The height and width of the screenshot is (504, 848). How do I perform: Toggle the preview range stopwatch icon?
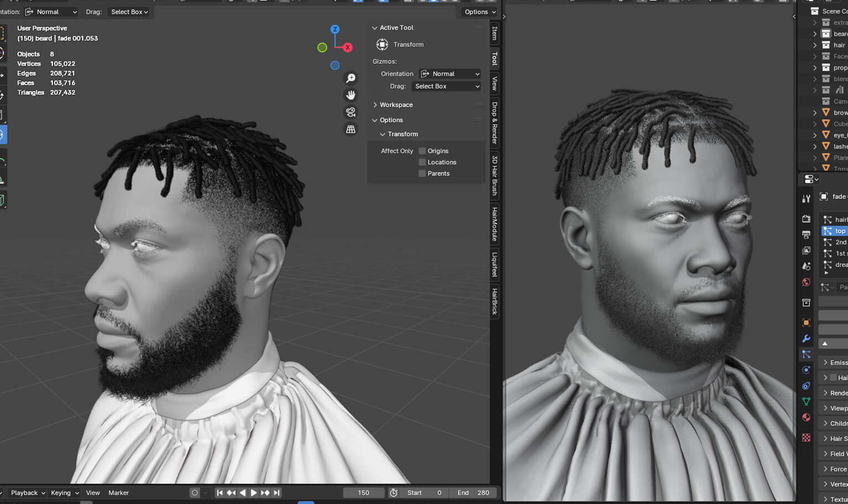click(x=393, y=492)
